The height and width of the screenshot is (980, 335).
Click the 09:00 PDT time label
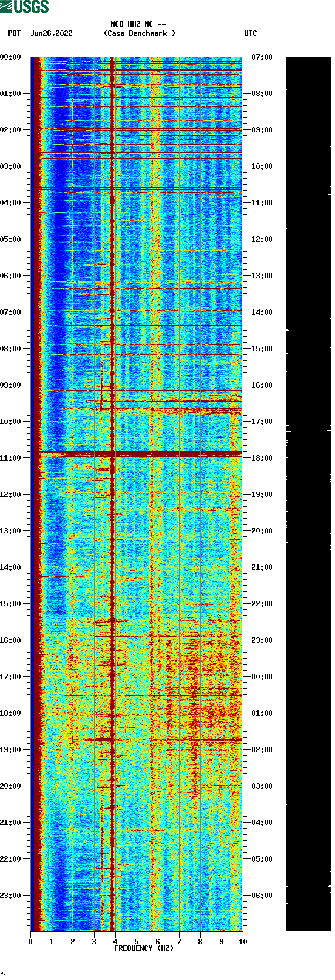pyautogui.click(x=11, y=385)
